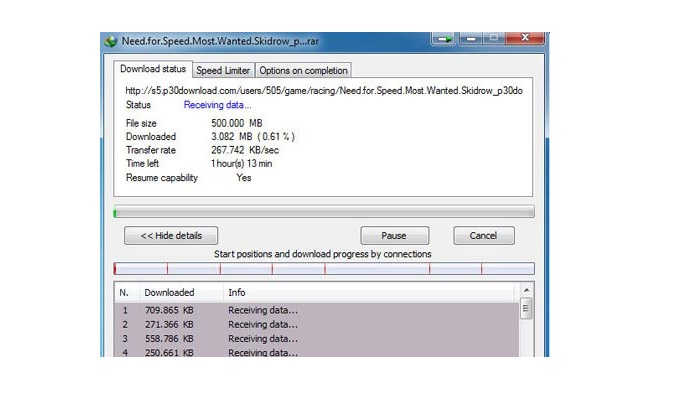This screenshot has width=700, height=400.
Task: Switch to the Download status tab
Action: (x=153, y=69)
